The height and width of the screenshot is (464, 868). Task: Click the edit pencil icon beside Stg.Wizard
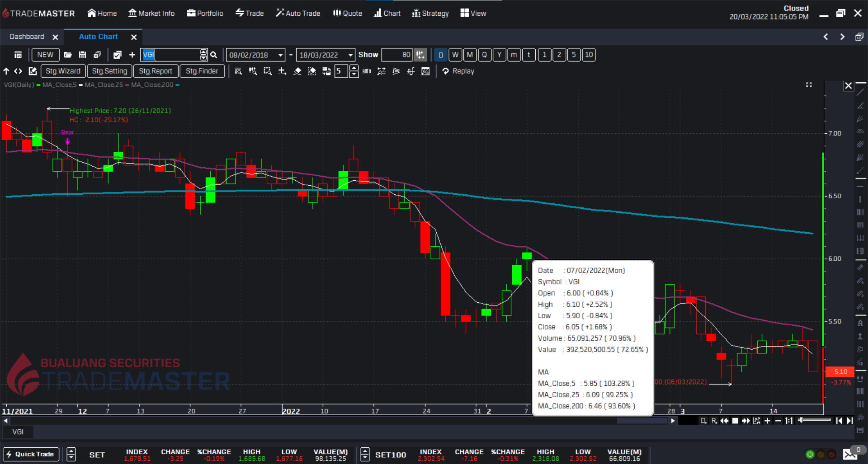tap(33, 71)
